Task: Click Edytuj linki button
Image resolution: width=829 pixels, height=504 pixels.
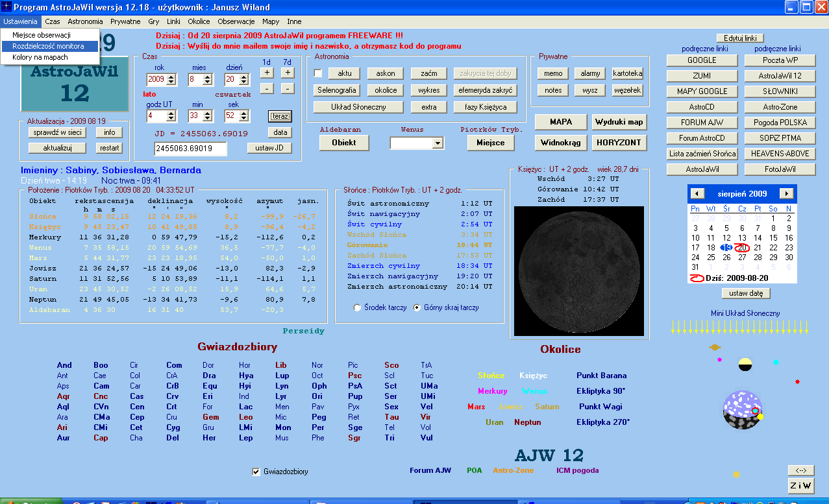Action: (x=740, y=38)
